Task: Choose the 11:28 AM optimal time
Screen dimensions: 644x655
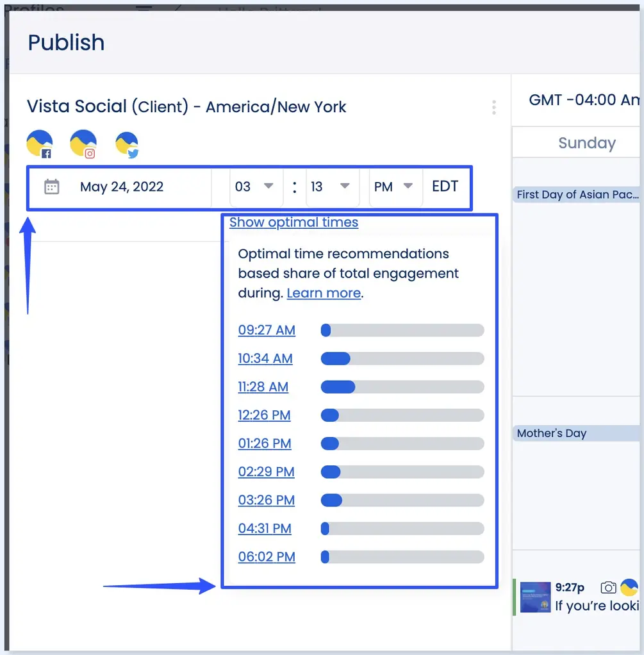Action: [x=263, y=386]
